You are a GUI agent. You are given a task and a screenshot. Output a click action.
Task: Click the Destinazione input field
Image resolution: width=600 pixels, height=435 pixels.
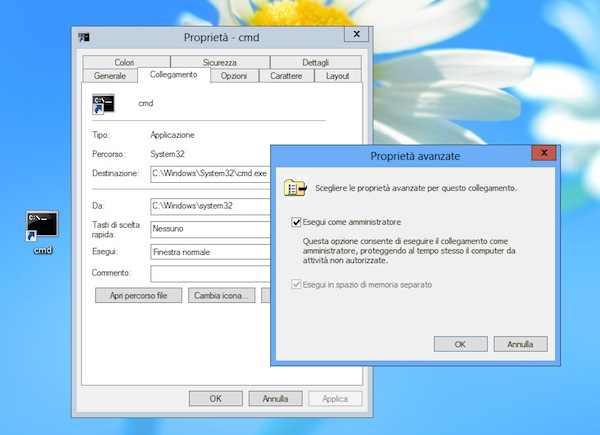[x=210, y=174]
